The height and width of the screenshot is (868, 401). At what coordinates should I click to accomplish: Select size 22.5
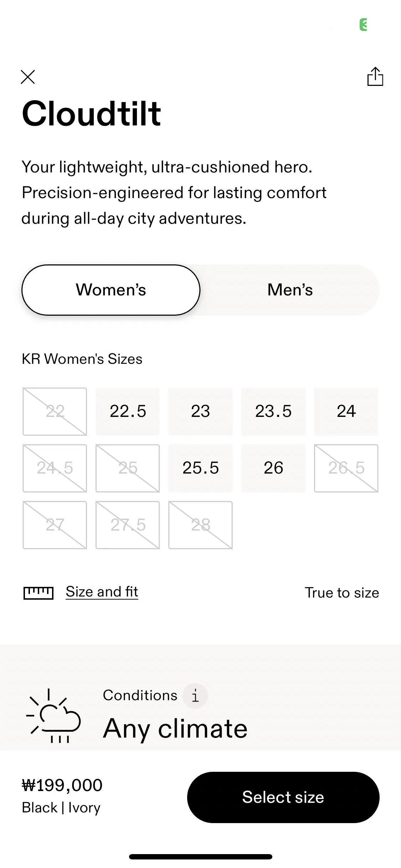128,412
